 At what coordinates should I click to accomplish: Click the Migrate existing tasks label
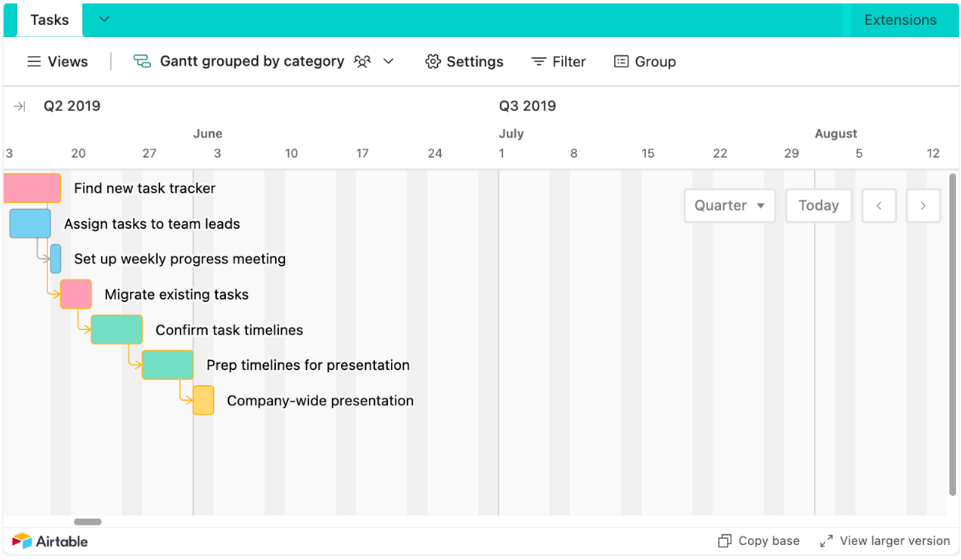coord(177,295)
